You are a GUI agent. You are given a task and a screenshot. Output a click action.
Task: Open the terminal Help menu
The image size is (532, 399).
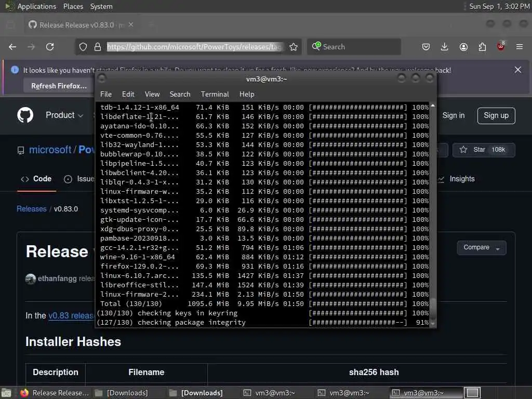tap(247, 94)
